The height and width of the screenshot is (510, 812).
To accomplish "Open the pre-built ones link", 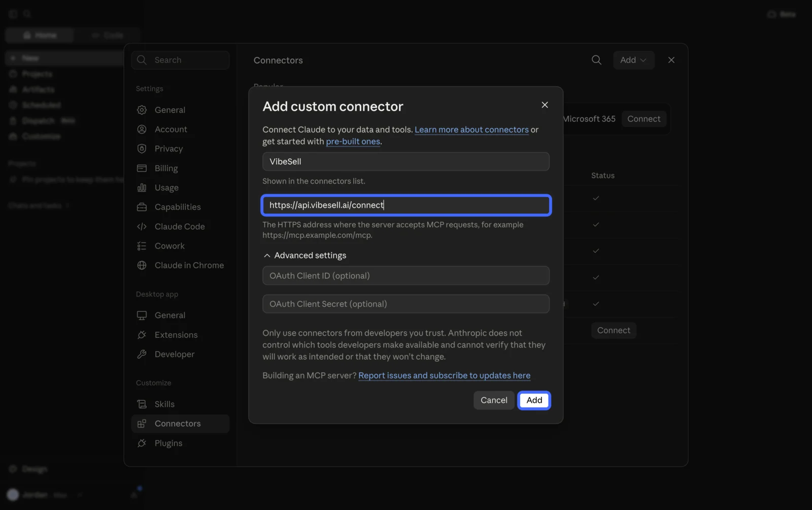I will [353, 142].
